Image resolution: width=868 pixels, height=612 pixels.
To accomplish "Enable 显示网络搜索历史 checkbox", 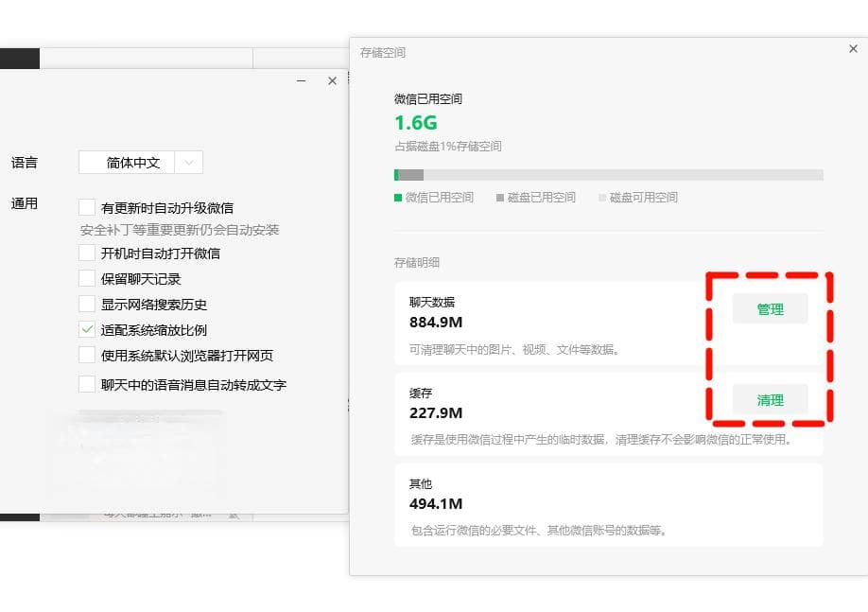I will point(87,304).
